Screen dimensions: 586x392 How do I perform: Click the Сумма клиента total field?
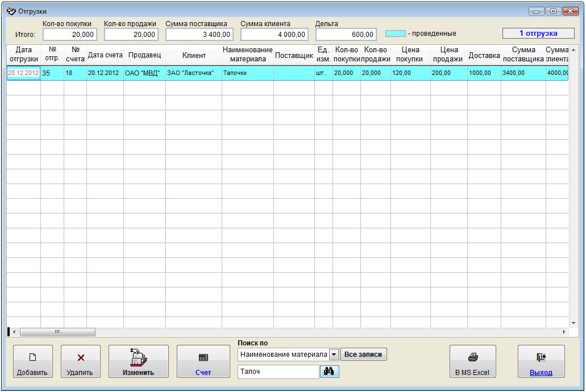pyautogui.click(x=274, y=35)
